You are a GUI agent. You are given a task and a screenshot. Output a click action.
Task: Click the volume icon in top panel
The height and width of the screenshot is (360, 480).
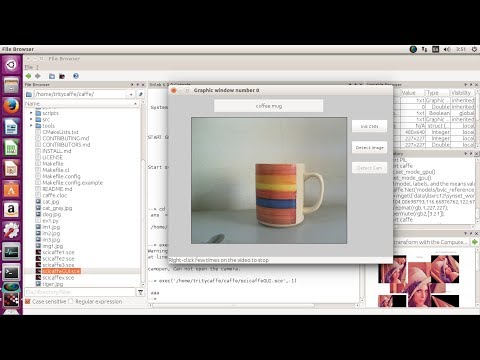[x=447, y=49]
